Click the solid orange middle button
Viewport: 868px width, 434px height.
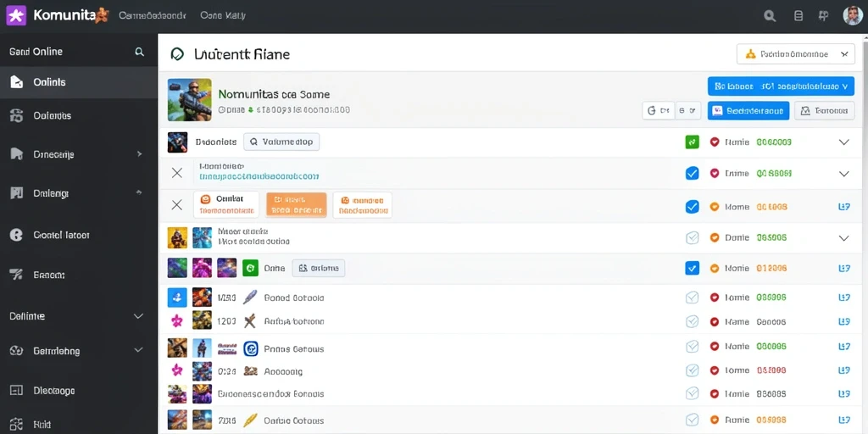pos(296,205)
